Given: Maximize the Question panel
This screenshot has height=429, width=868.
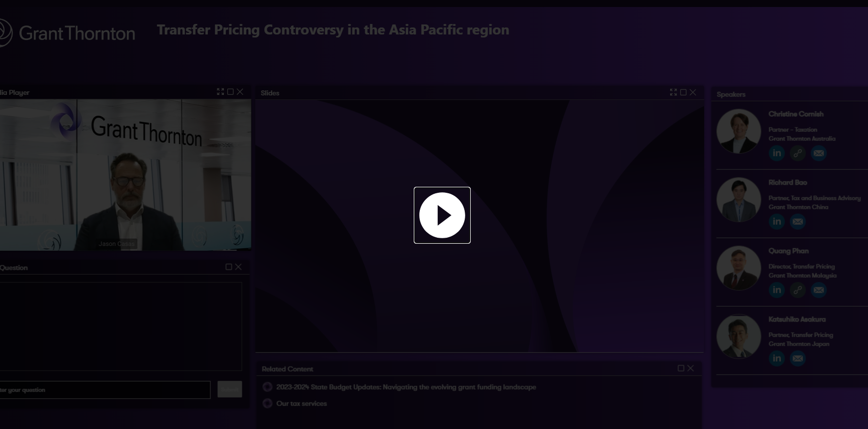Looking at the screenshot, I should [x=228, y=267].
